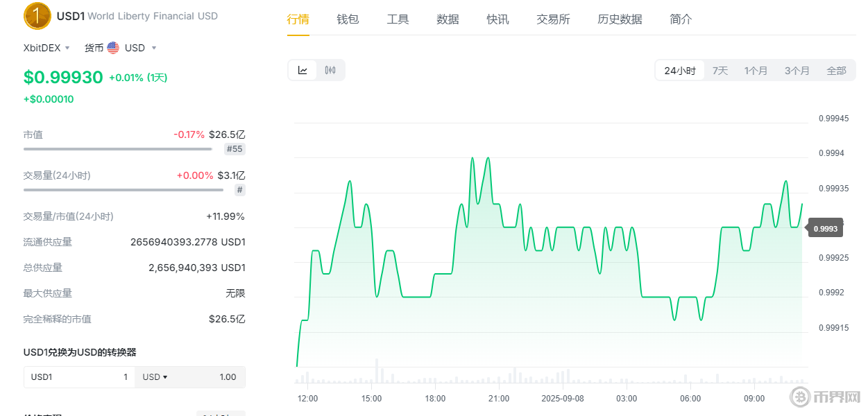This screenshot has width=868, height=416.
Task: Click the 0.9993 current price label
Action: coord(825,228)
